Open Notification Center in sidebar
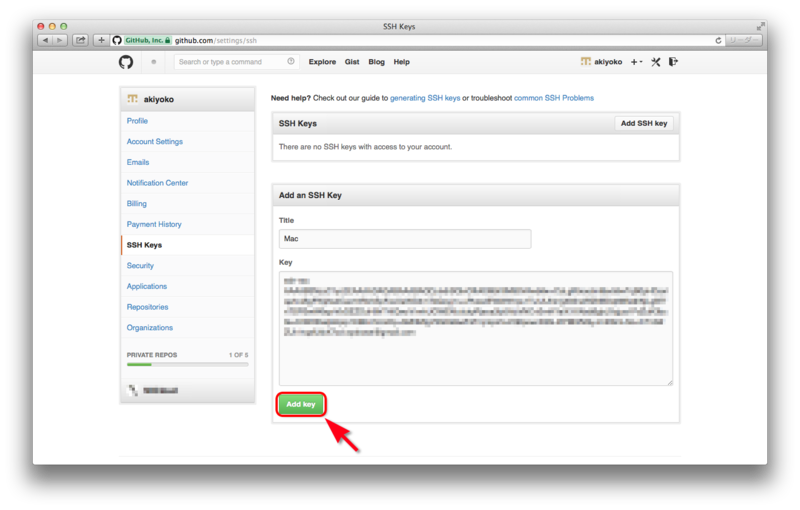 (x=157, y=183)
